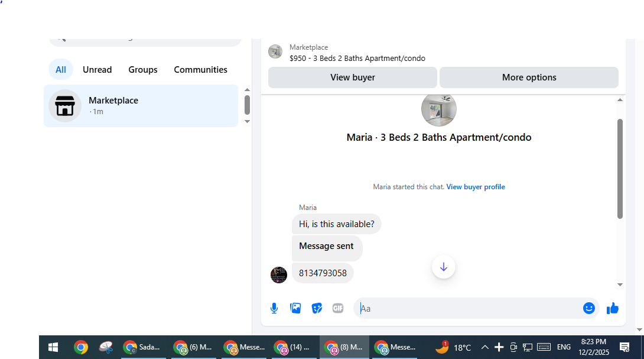644x359 pixels.
Task: Click the microphone voice clip icon
Action: pyautogui.click(x=274, y=308)
